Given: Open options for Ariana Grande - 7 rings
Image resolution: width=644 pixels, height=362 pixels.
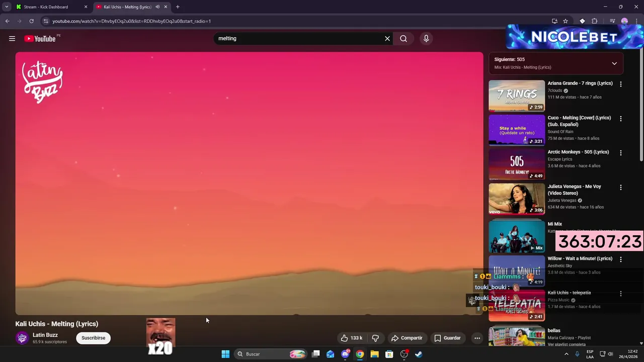Looking at the screenshot, I should [x=620, y=84].
